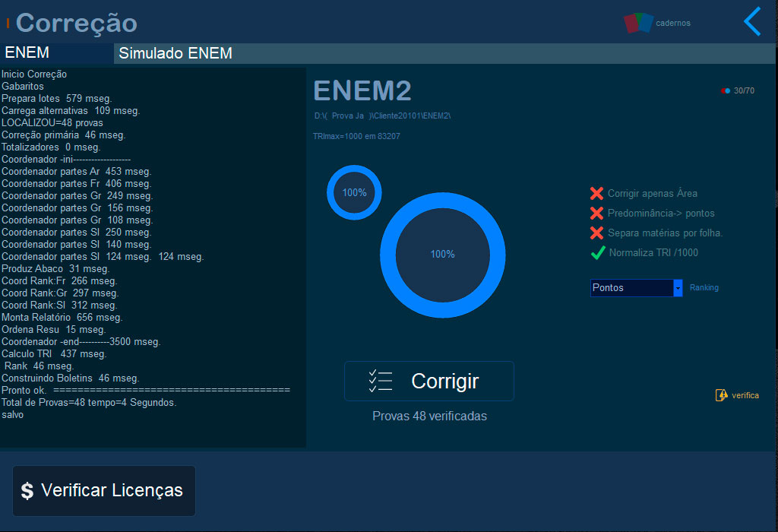Click the checklist icon in Corrigir button
Screen dimensions: 778x532
pos(381,381)
